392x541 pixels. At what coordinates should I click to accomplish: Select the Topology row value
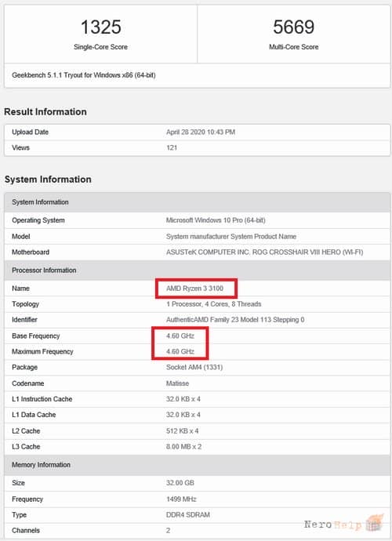pyautogui.click(x=213, y=304)
